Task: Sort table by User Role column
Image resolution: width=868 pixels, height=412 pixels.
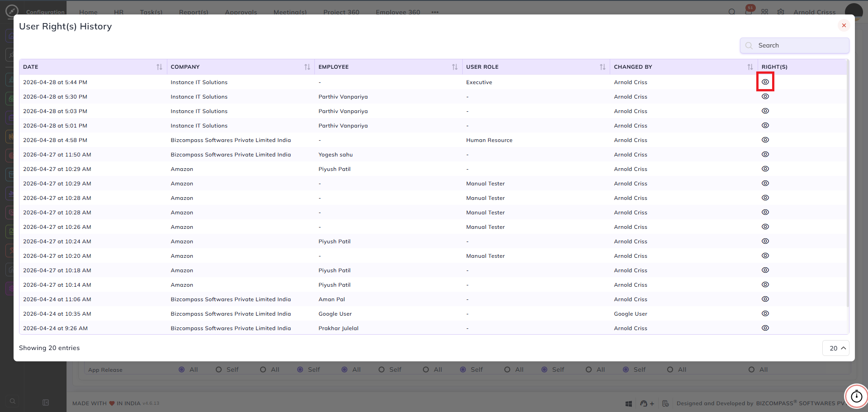Action: pyautogui.click(x=602, y=67)
